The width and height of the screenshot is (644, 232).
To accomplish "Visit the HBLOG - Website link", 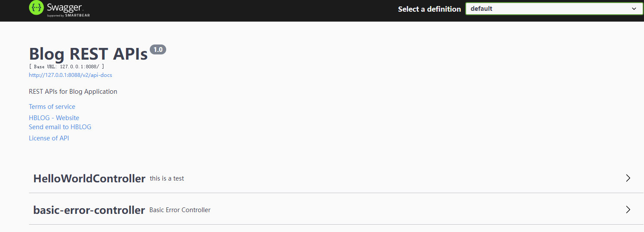I will pos(54,118).
